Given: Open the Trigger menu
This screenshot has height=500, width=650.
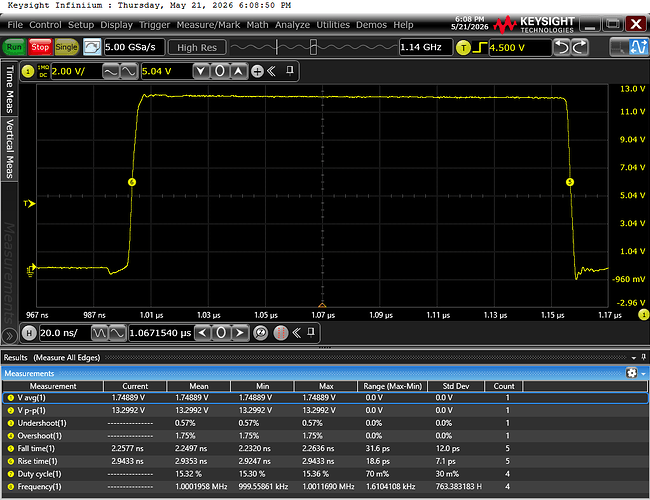Looking at the screenshot, I should pos(155,25).
